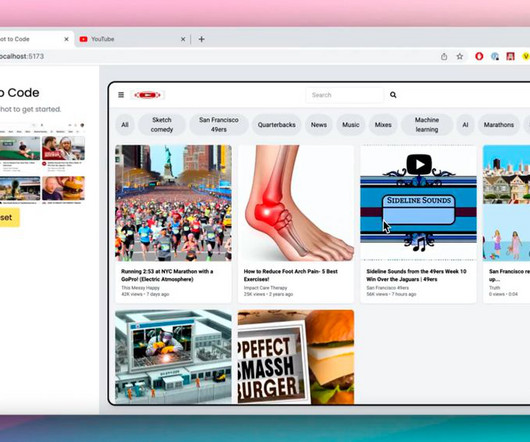Bookmark this page with the star icon
The image size is (530, 442).
point(460,56)
